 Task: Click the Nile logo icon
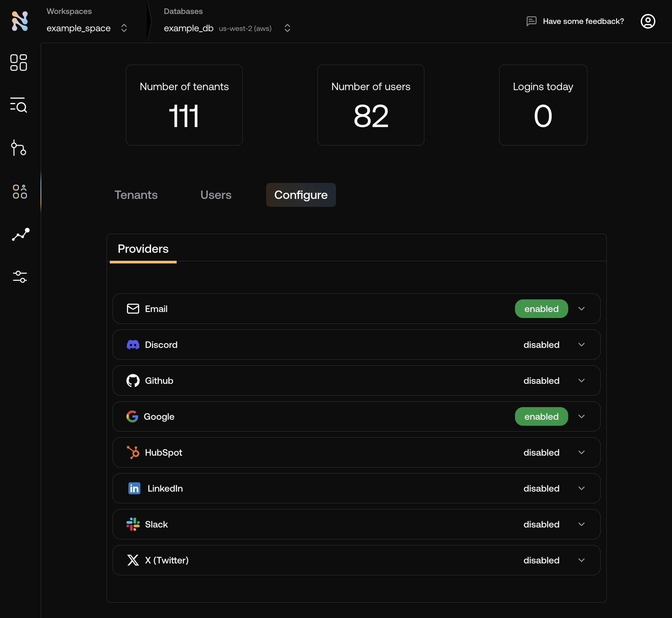pos(20,21)
